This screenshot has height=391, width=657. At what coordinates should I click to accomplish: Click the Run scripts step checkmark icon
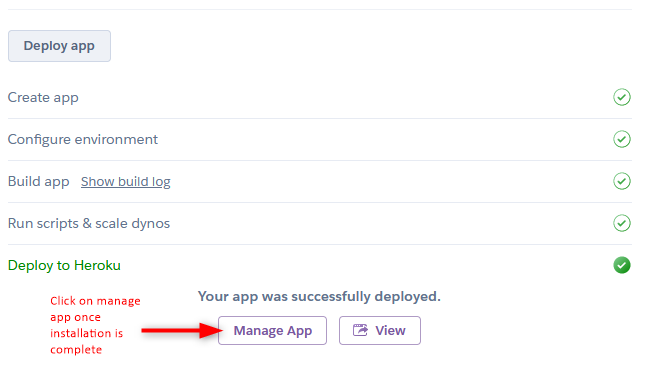click(x=622, y=223)
